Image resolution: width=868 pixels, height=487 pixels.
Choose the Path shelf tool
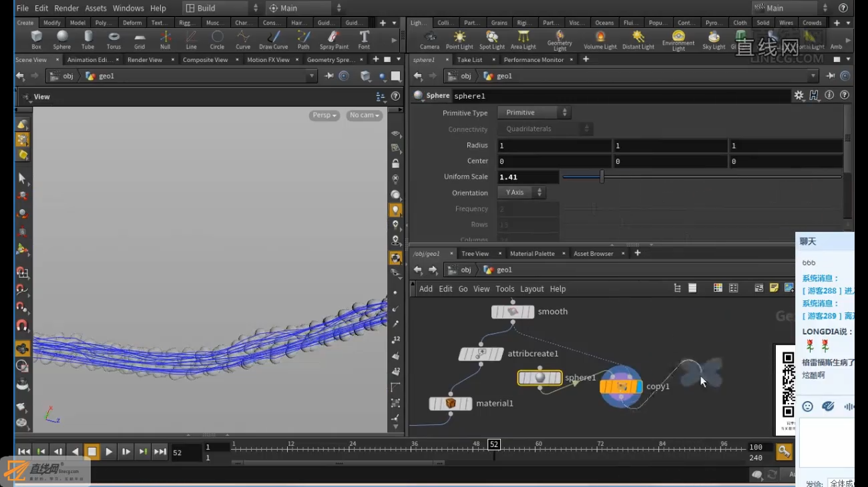point(303,40)
